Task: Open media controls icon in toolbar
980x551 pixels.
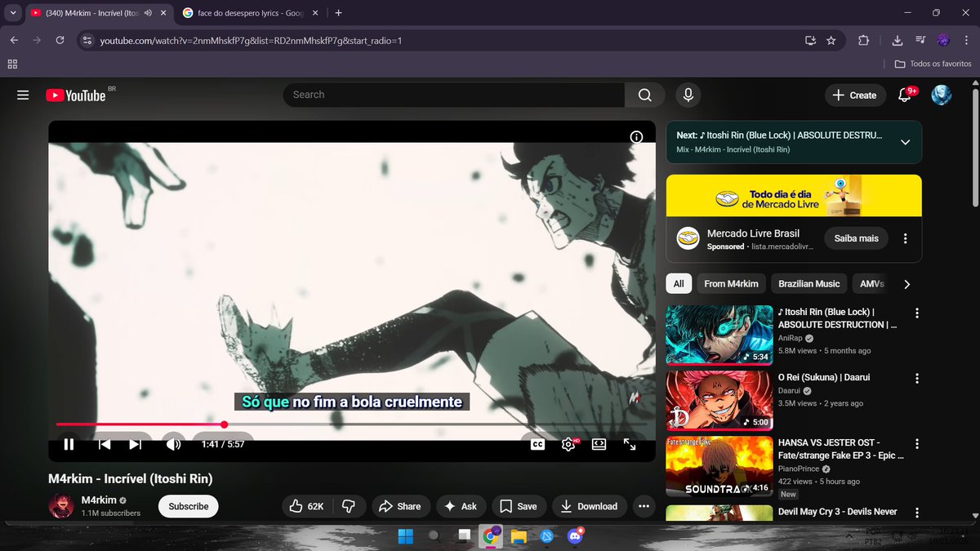Action: point(920,40)
